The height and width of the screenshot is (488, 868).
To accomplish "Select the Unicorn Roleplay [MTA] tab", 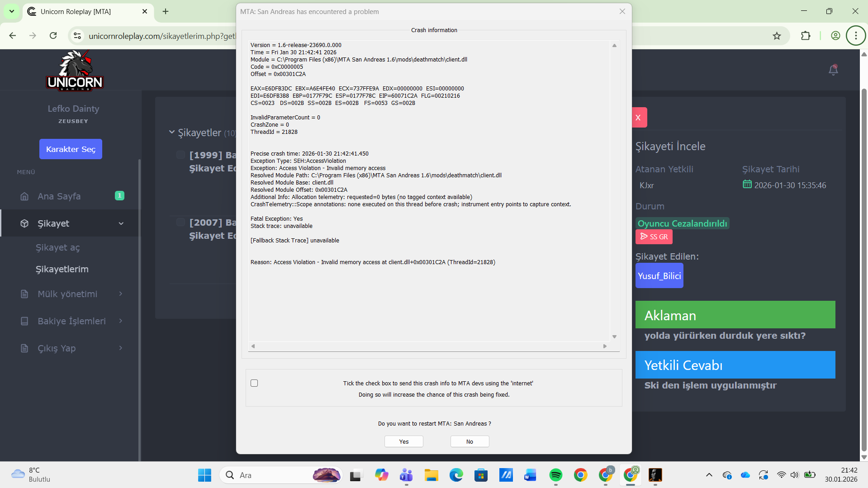I will (88, 12).
